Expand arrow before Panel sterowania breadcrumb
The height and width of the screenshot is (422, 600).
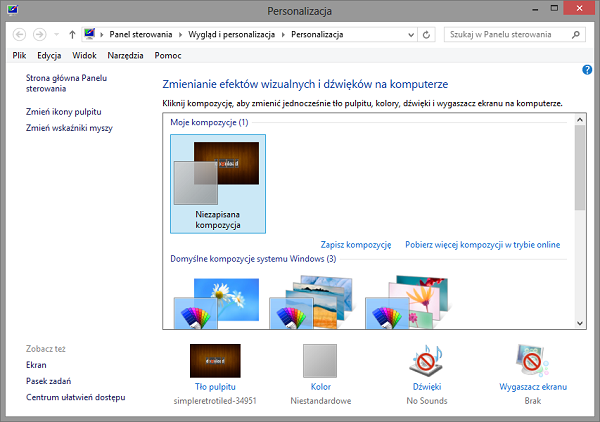point(102,35)
